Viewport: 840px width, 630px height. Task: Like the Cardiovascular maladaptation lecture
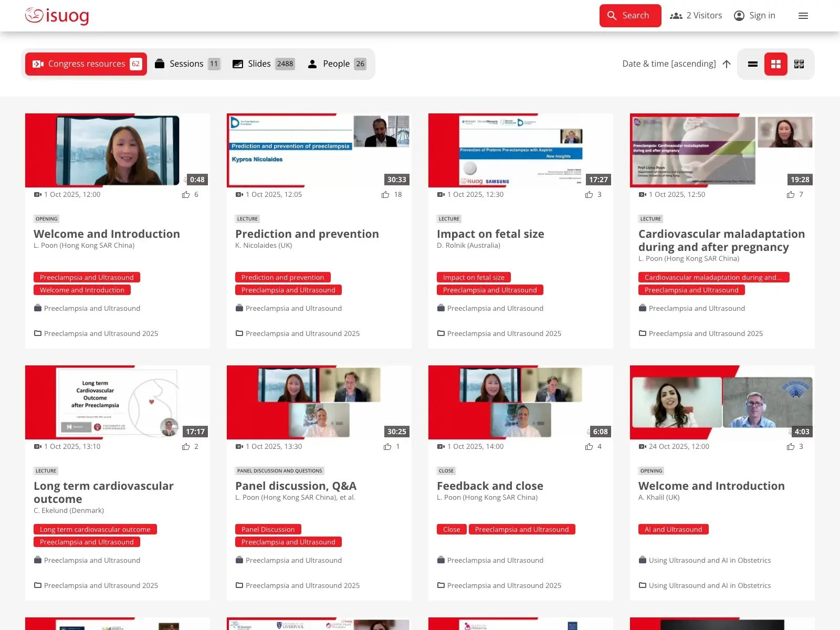coord(791,195)
